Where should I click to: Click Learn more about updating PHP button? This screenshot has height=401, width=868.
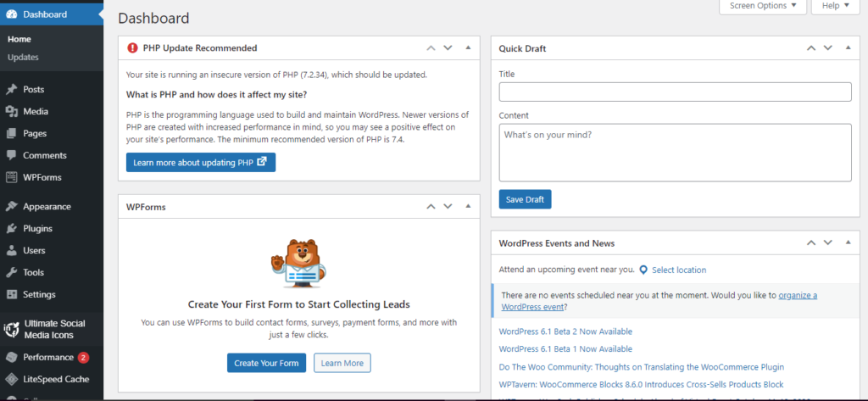click(201, 162)
